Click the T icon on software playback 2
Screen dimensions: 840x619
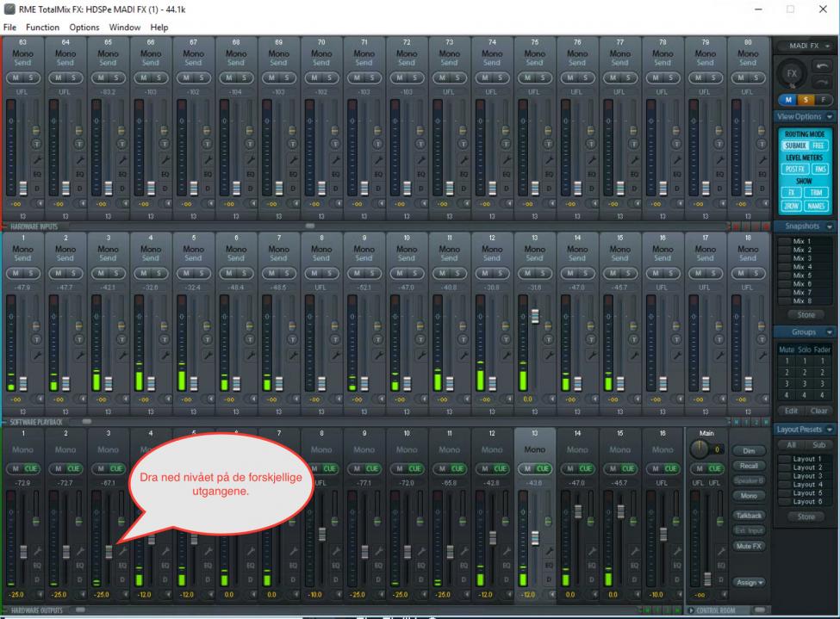79,339
